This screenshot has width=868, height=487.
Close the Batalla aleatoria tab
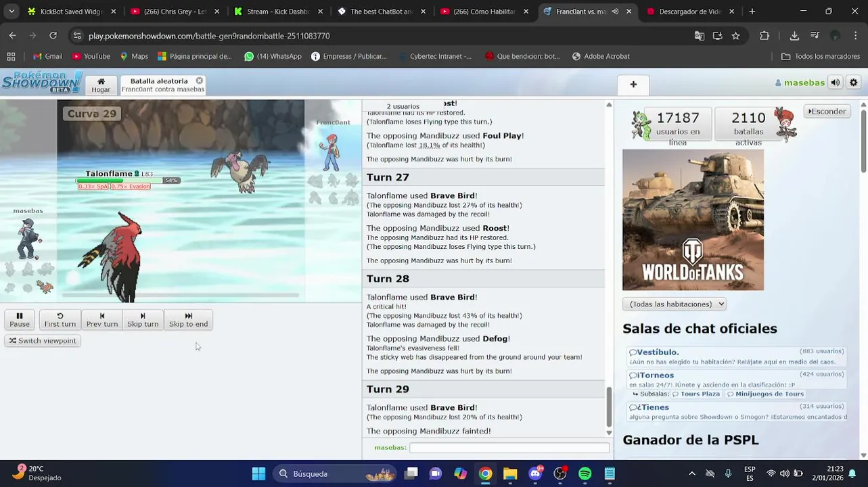pos(200,80)
